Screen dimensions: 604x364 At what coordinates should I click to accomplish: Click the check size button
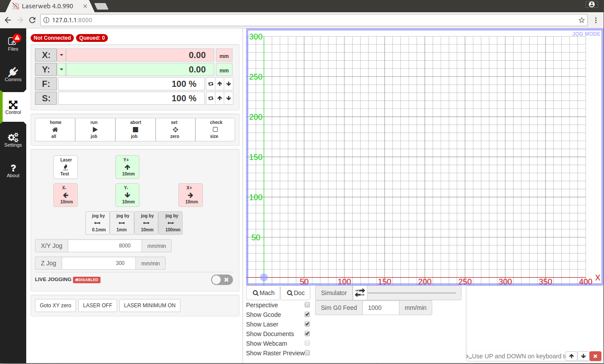pyautogui.click(x=215, y=130)
